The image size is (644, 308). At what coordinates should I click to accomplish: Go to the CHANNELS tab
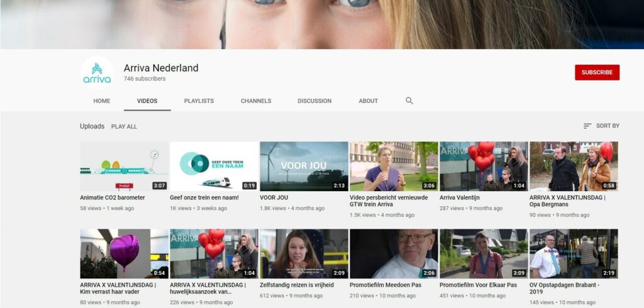pyautogui.click(x=256, y=101)
